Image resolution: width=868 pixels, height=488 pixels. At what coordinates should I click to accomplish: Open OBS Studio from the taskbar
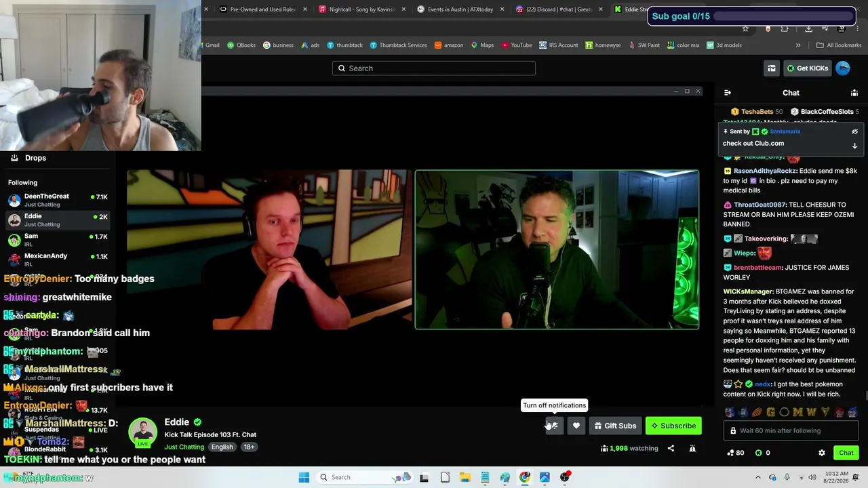(566, 477)
